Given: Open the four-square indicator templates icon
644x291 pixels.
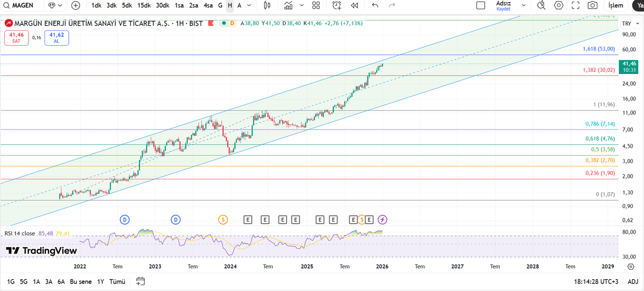Looking at the screenshot, I should click(316, 5).
